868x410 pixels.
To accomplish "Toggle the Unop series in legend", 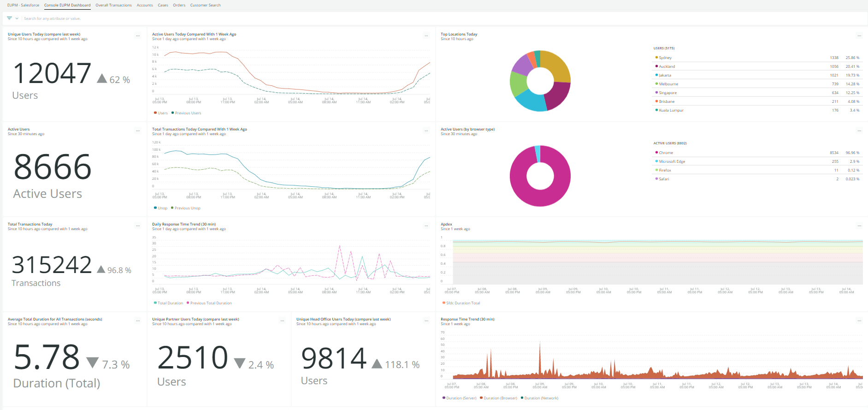I will click(160, 208).
